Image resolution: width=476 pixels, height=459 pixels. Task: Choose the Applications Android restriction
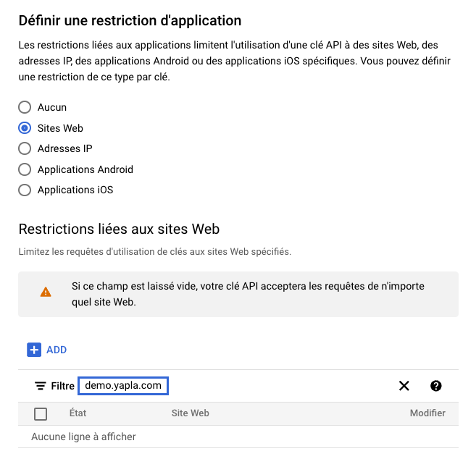(25, 169)
